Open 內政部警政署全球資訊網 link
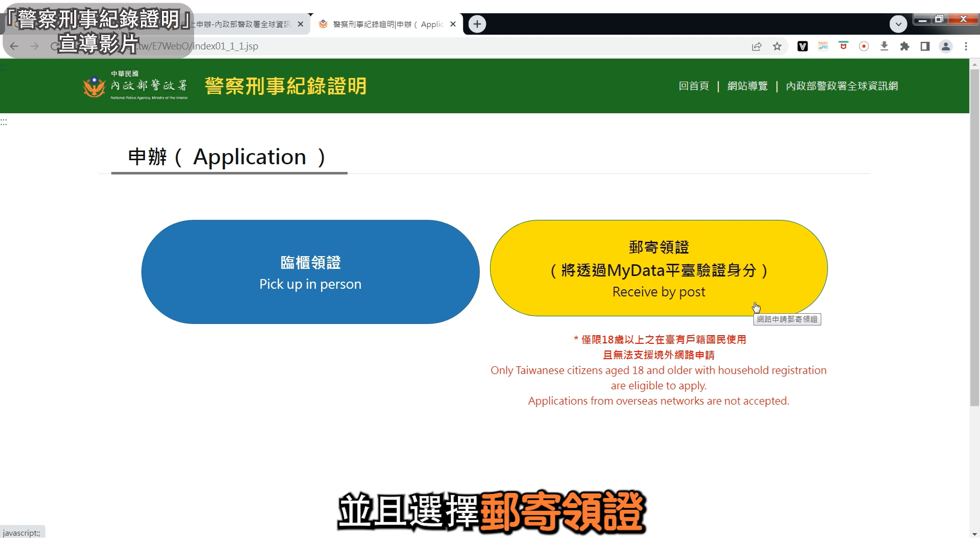This screenshot has width=980, height=551. [842, 86]
